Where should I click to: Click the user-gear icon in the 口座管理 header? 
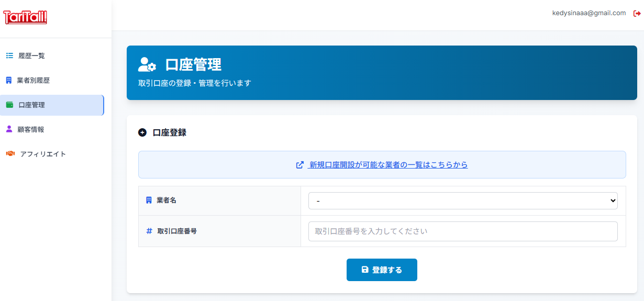coord(147,64)
